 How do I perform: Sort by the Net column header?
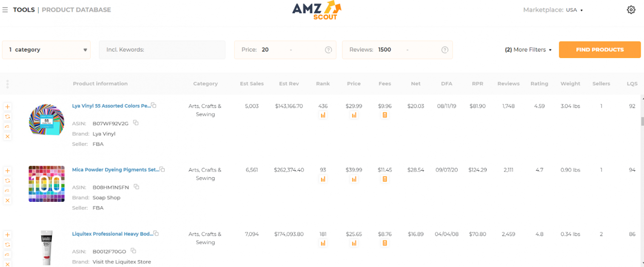416,84
